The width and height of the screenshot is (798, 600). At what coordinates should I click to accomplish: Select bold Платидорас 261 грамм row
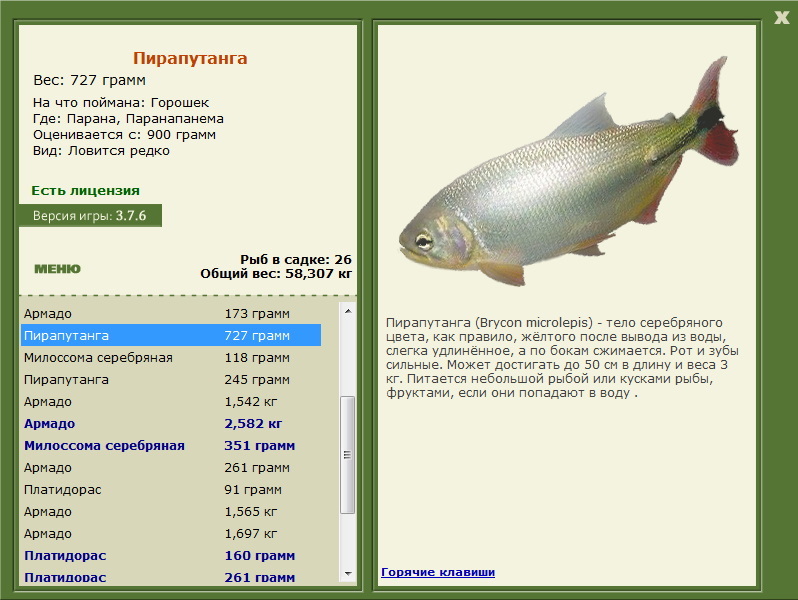pyautogui.click(x=171, y=577)
